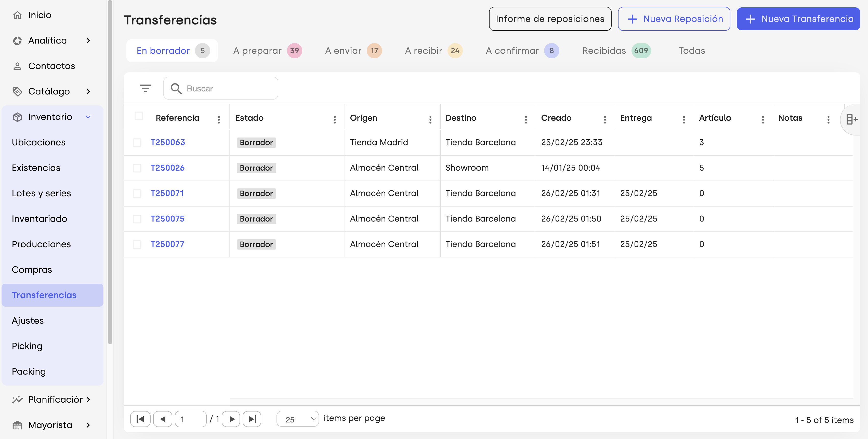Image resolution: width=868 pixels, height=439 pixels.
Task: Click the Planificación trend icon
Action: pyautogui.click(x=17, y=400)
